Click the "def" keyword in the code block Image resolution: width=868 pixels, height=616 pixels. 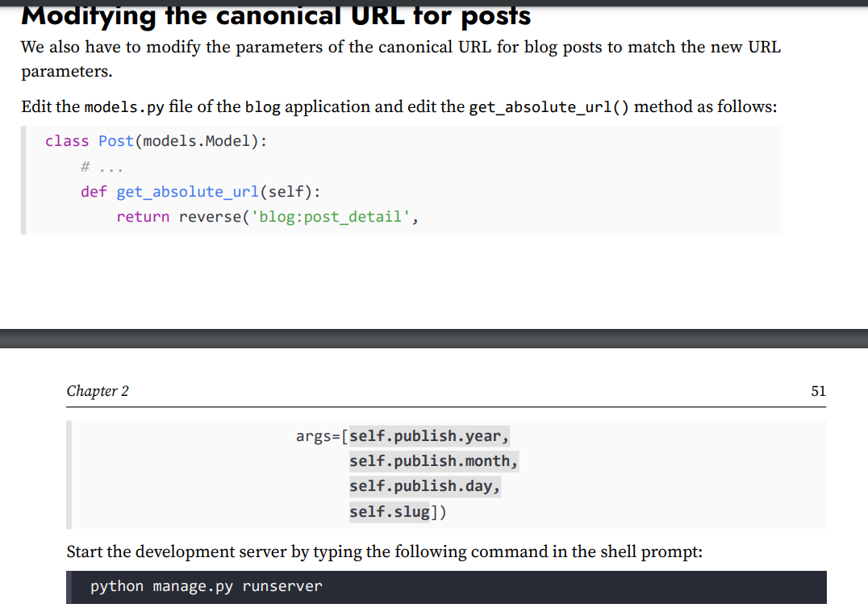(x=94, y=192)
